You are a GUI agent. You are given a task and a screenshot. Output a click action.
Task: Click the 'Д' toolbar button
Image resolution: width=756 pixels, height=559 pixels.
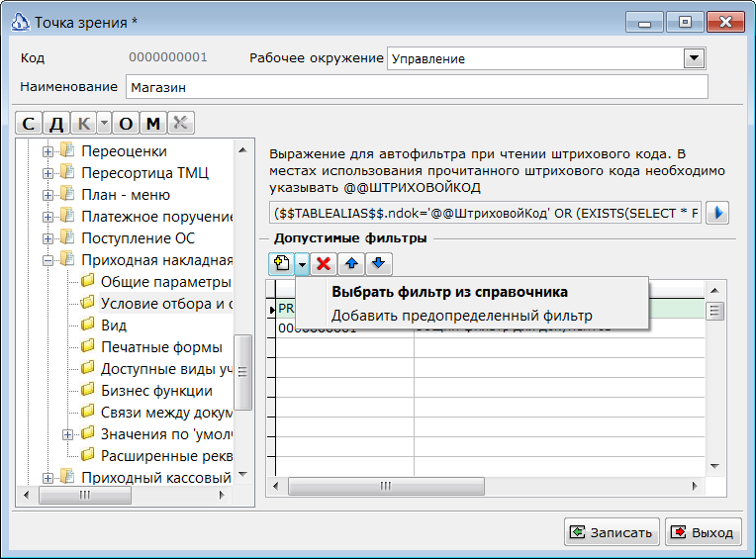point(56,124)
